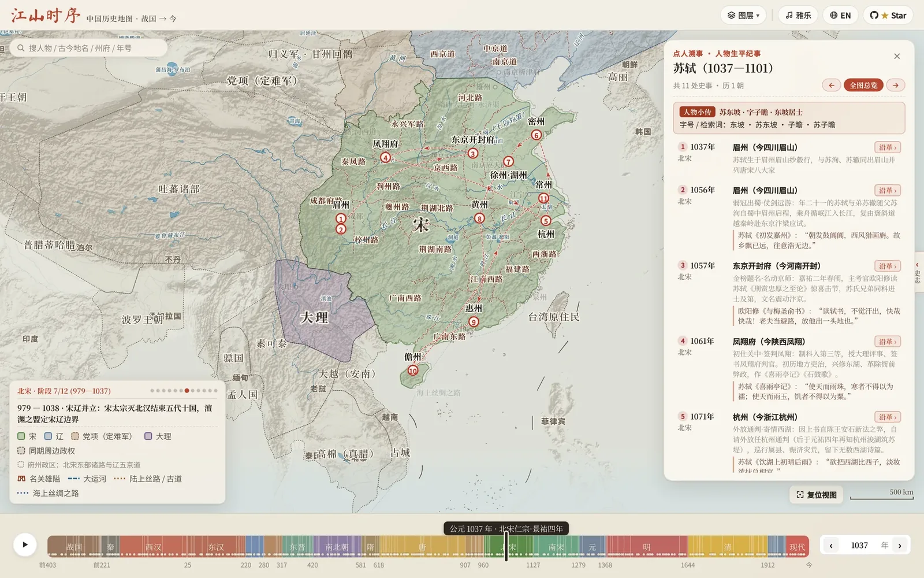Jump to 明 era on timeline

tap(647, 547)
